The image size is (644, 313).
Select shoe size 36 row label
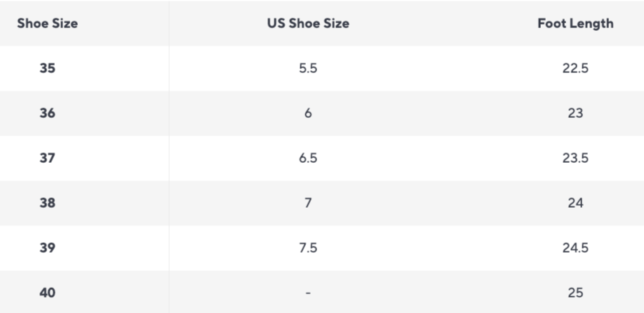coord(48,113)
